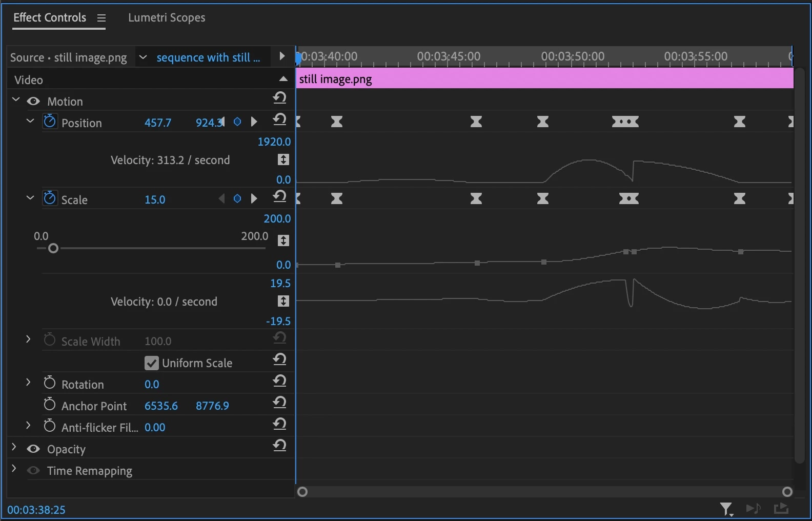
Task: Click the Scale velocity graph range icon
Action: pyautogui.click(x=283, y=301)
